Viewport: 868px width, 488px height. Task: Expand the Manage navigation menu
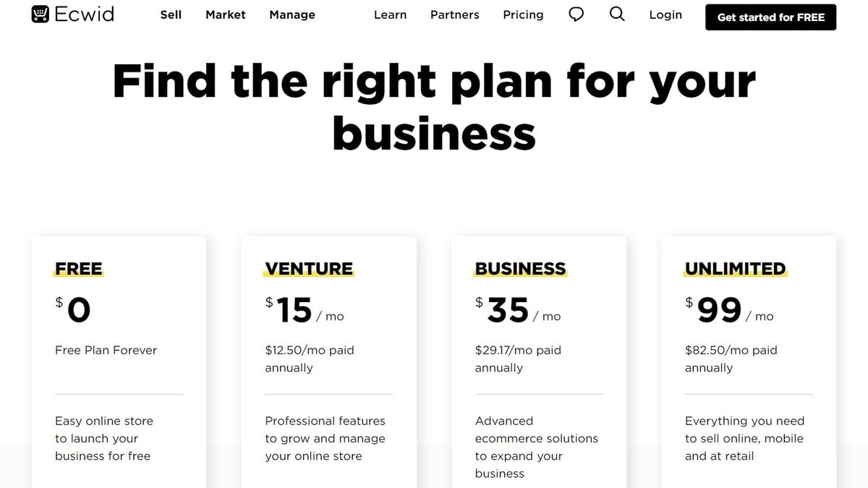click(292, 14)
